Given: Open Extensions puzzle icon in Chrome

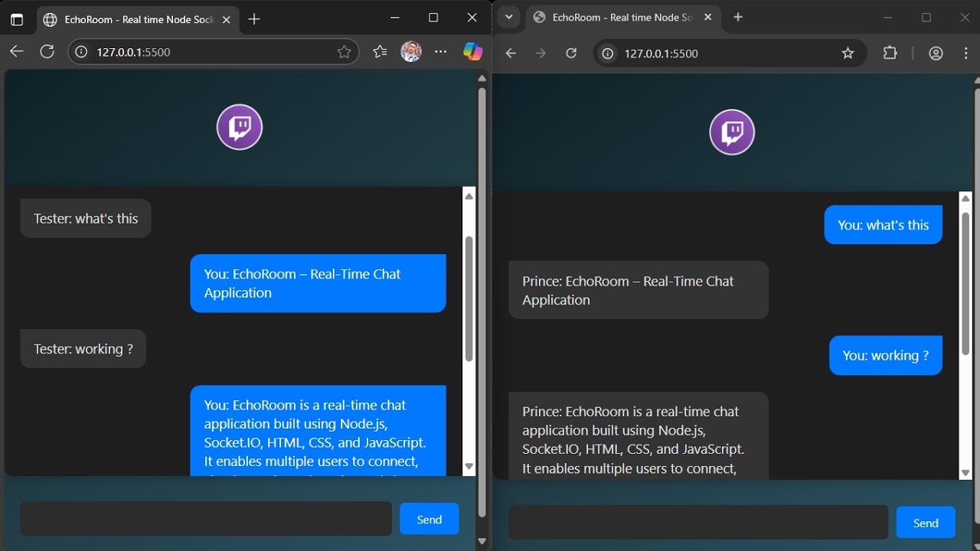Looking at the screenshot, I should point(890,53).
